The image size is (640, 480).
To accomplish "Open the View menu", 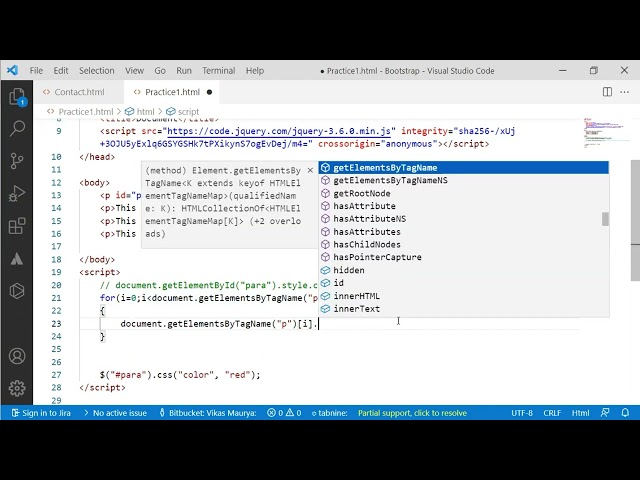I will tap(134, 71).
